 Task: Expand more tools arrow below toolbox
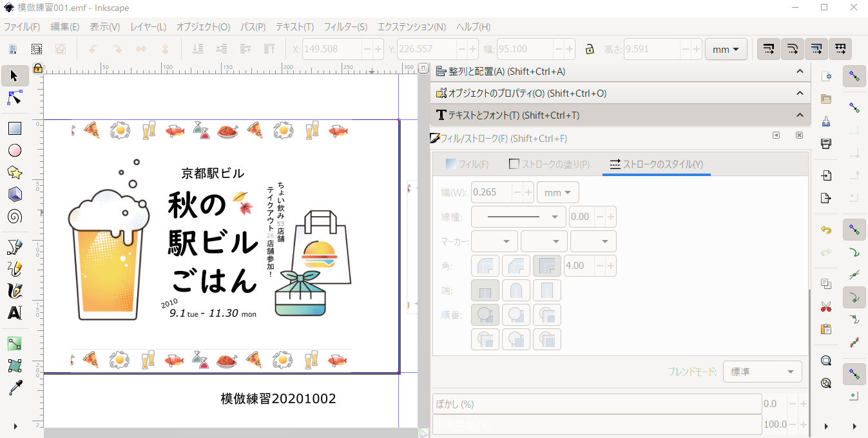tap(14, 426)
